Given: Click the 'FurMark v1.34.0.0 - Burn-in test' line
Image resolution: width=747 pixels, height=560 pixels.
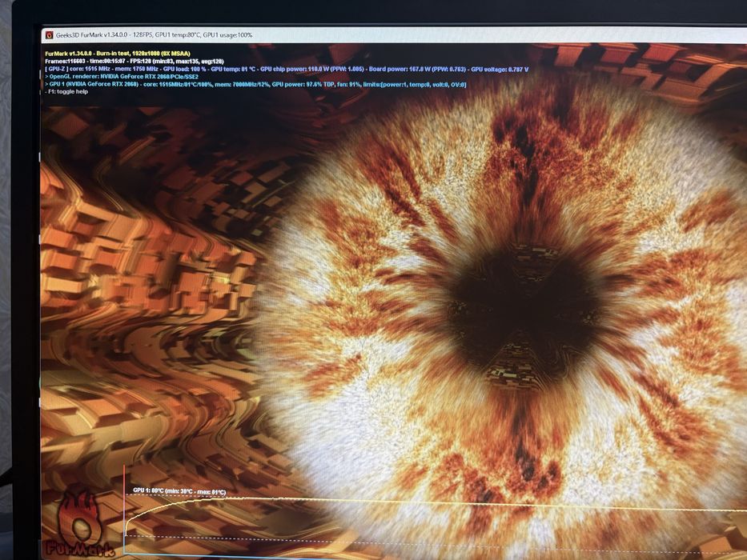Looking at the screenshot, I should [x=118, y=54].
